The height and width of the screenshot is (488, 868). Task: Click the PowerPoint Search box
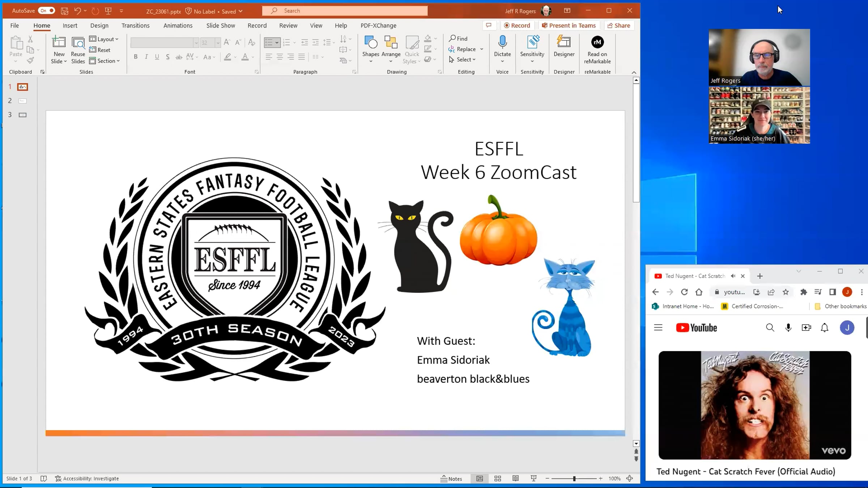(x=345, y=11)
